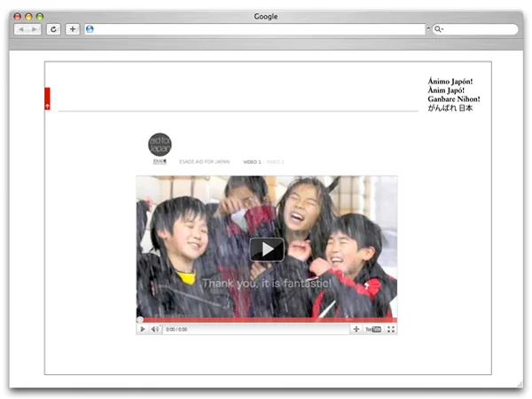Open the small ESADE logo link
Image resolution: width=532 pixels, height=399 pixels.
click(x=160, y=161)
